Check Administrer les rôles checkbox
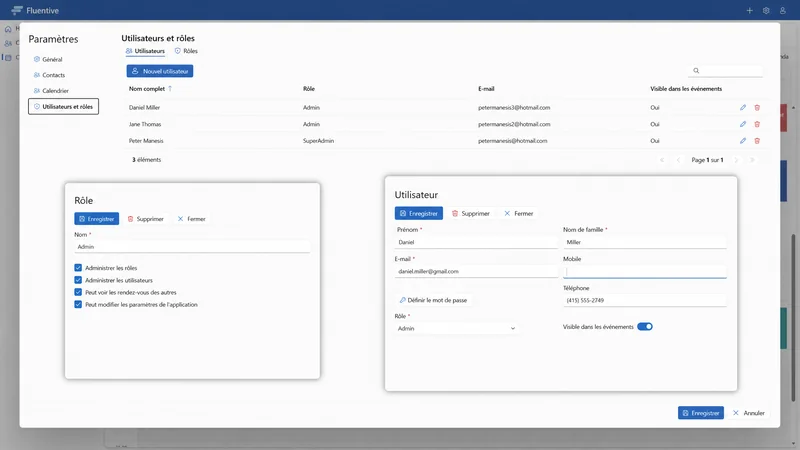The height and width of the screenshot is (450, 800). [x=78, y=267]
